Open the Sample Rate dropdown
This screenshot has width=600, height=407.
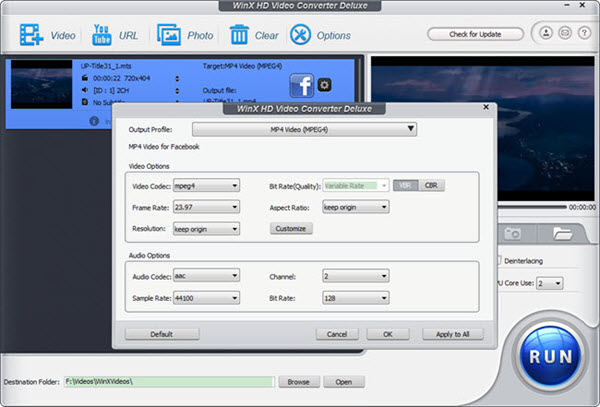(206, 298)
